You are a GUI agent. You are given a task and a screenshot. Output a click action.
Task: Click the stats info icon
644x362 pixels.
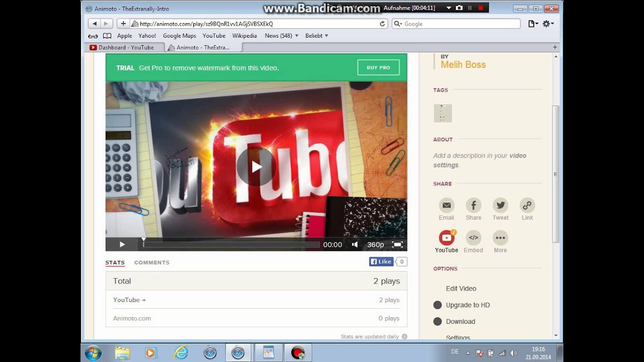(x=405, y=337)
